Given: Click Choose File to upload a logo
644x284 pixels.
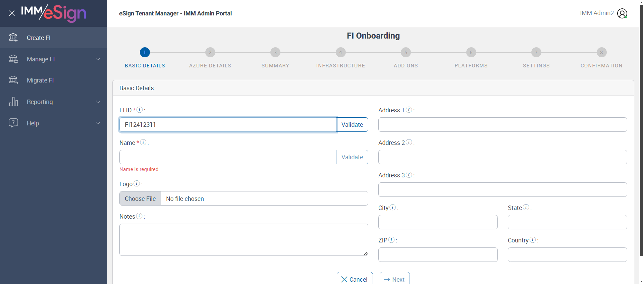Looking at the screenshot, I should (140, 198).
